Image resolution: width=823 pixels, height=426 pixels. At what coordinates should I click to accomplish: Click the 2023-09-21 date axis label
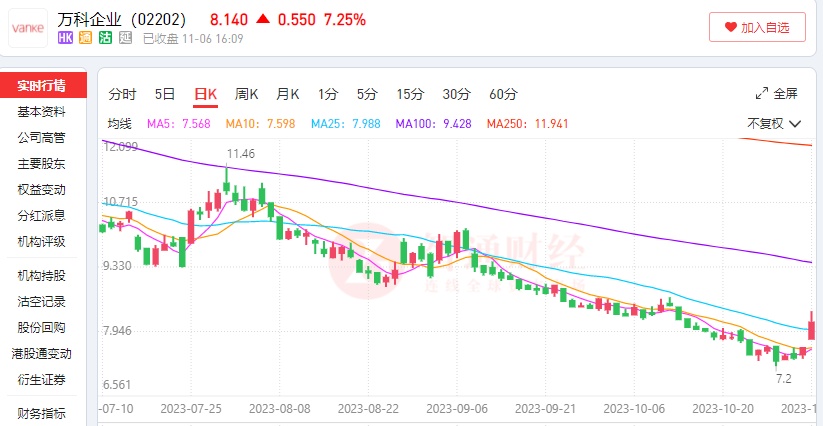tap(546, 409)
